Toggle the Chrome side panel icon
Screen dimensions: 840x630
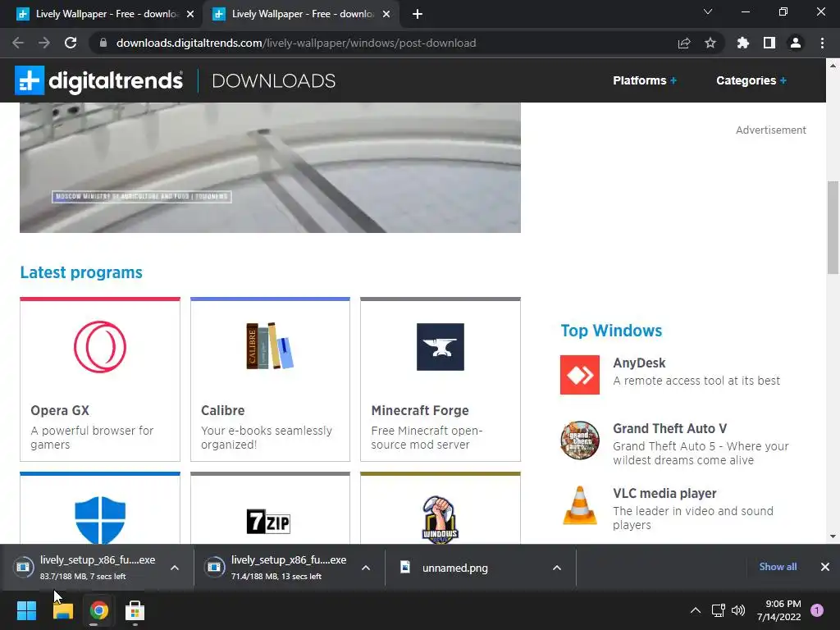(769, 43)
